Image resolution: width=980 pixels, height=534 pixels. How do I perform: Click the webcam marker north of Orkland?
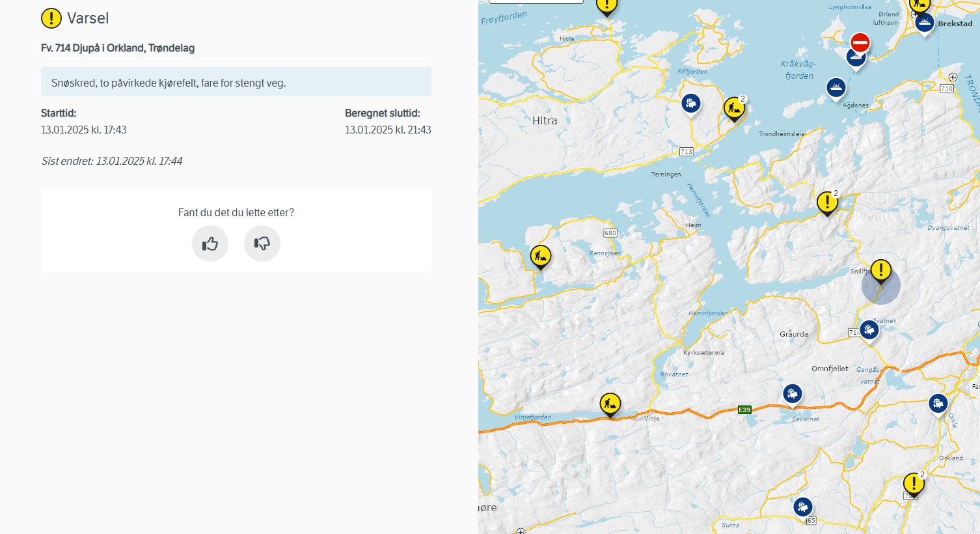[x=938, y=404]
